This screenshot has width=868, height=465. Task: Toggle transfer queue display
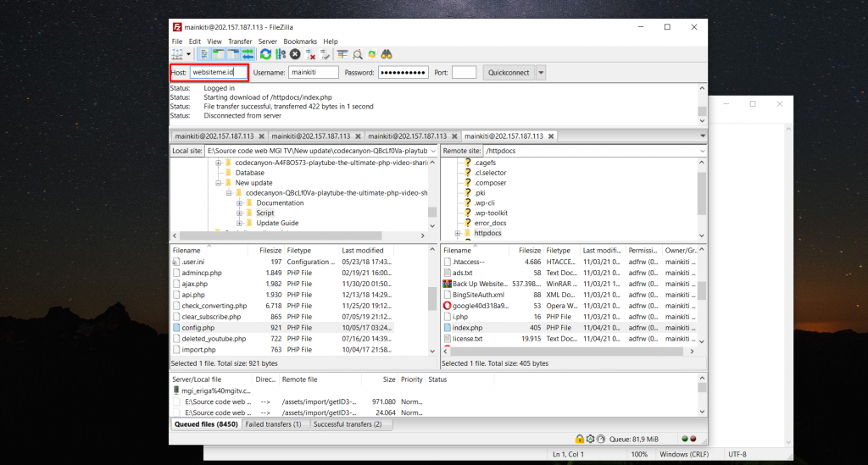248,54
